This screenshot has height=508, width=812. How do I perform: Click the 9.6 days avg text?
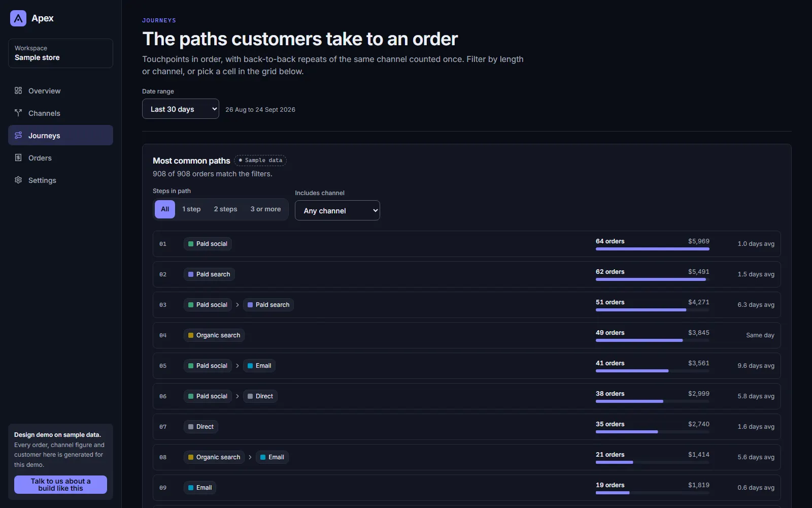tap(756, 366)
